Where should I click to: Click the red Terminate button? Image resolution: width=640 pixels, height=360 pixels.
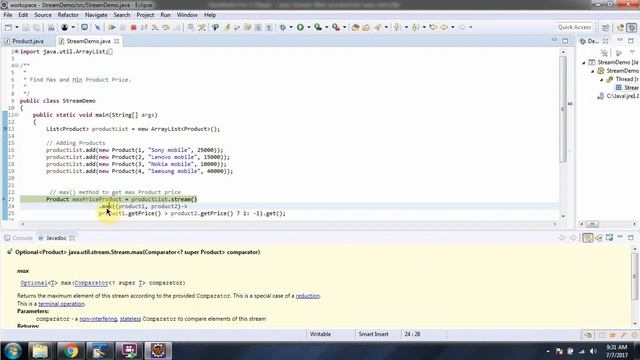[x=133, y=27]
